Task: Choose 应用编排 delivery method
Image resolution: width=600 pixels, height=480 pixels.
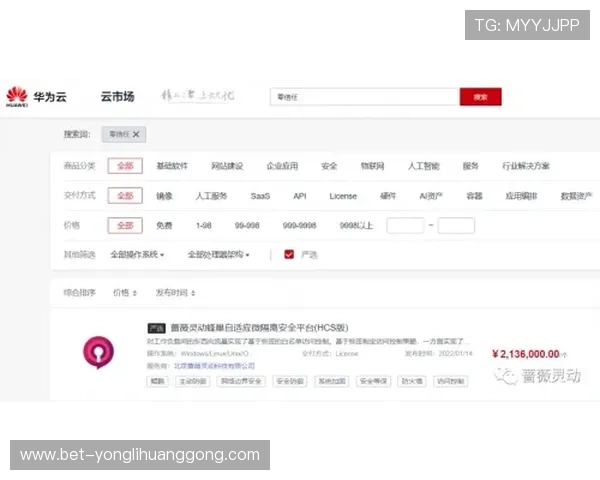Action: (521, 196)
